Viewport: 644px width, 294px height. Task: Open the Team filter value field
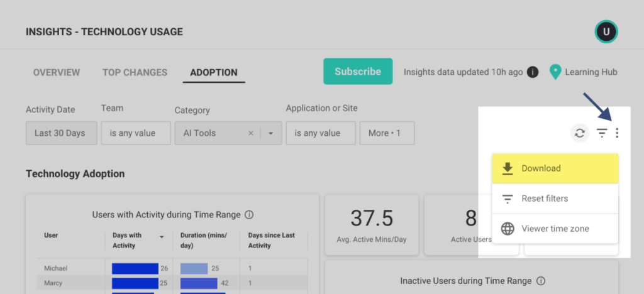point(136,133)
